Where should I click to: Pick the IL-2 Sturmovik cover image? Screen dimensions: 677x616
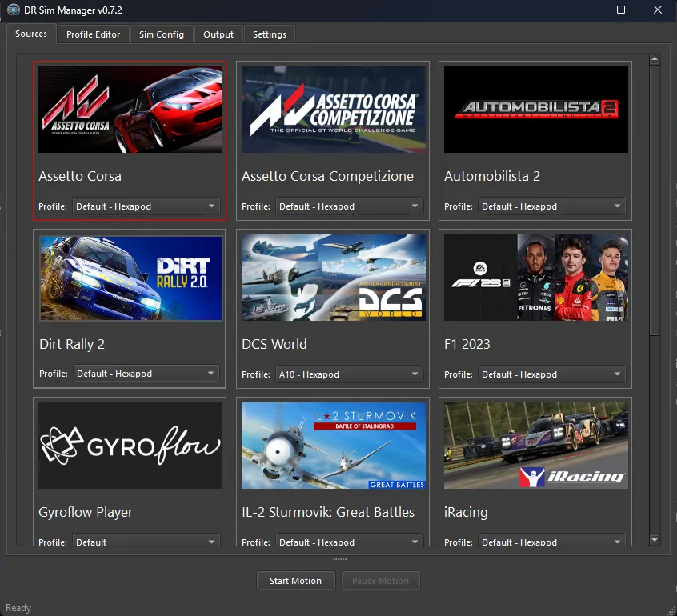coord(334,446)
